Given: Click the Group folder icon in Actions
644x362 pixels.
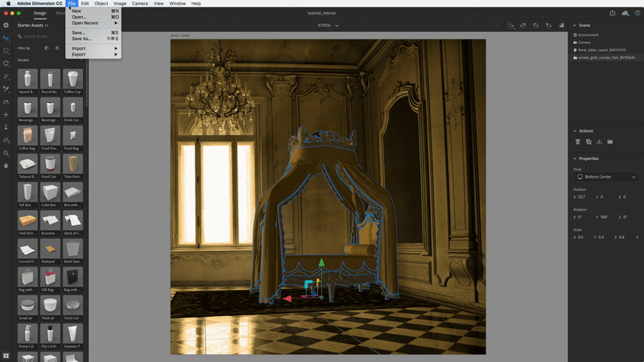Looking at the screenshot, I should (610, 142).
